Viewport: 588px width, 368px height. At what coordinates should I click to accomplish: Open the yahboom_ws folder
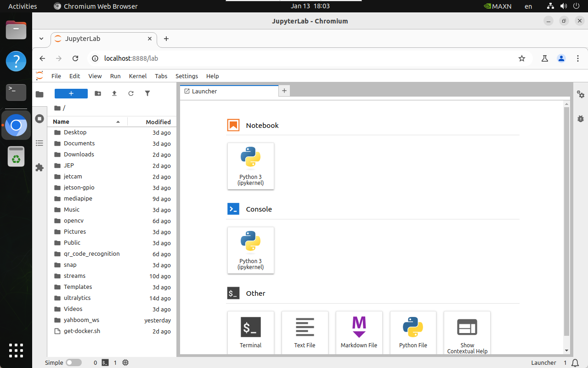[81, 320]
